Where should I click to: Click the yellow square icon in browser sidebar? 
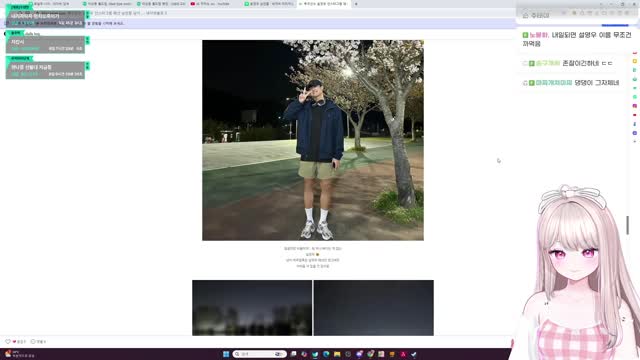[x=635, y=61]
